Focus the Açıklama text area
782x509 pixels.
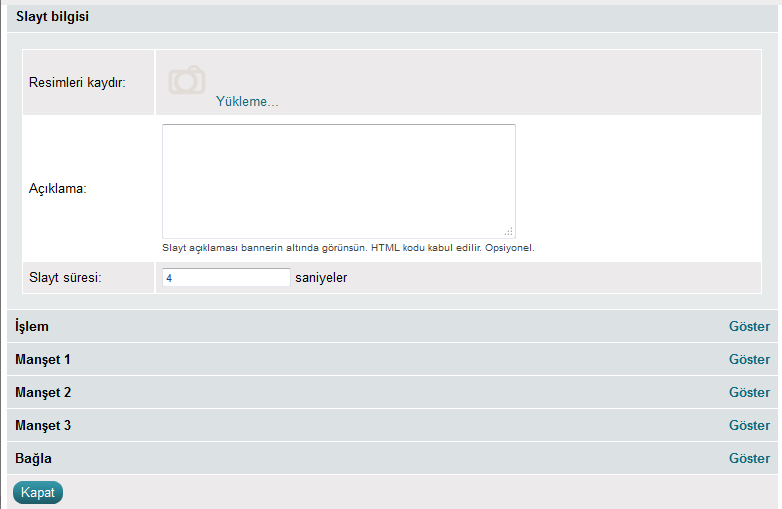pyautogui.click(x=338, y=180)
